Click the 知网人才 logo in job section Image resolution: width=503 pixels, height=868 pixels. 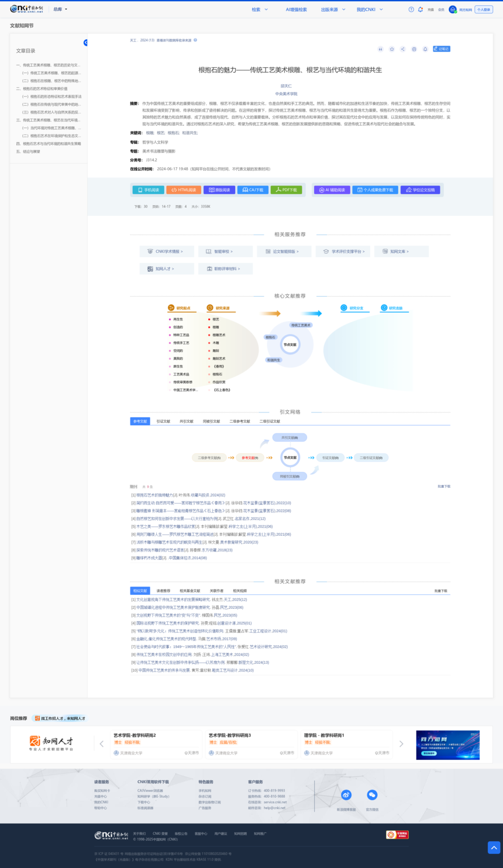pos(51,743)
